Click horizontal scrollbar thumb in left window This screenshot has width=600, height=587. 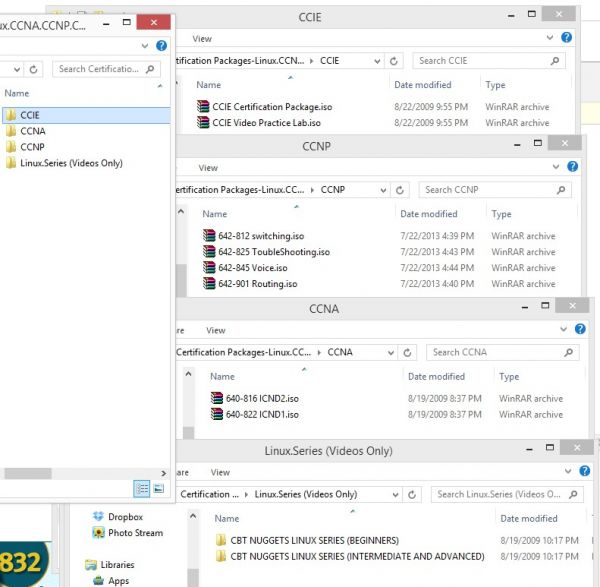(28, 473)
